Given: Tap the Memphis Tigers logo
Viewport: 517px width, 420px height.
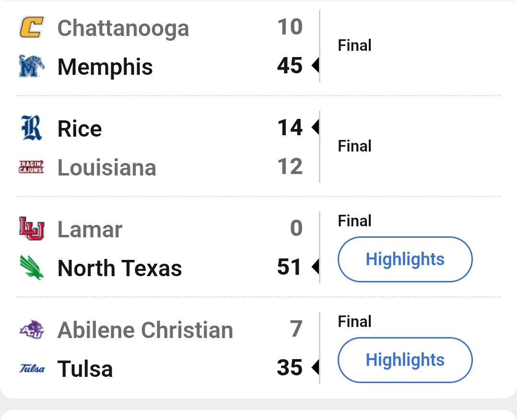Looking at the screenshot, I should (x=32, y=66).
